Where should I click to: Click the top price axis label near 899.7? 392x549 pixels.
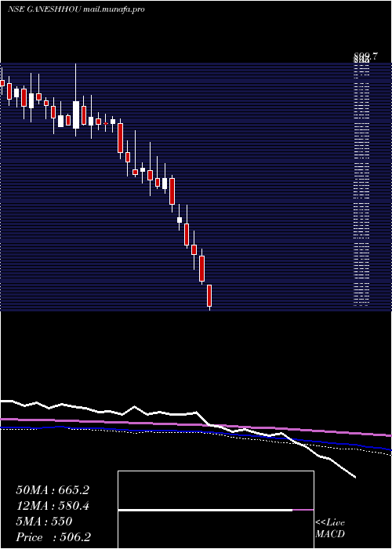tap(366, 56)
